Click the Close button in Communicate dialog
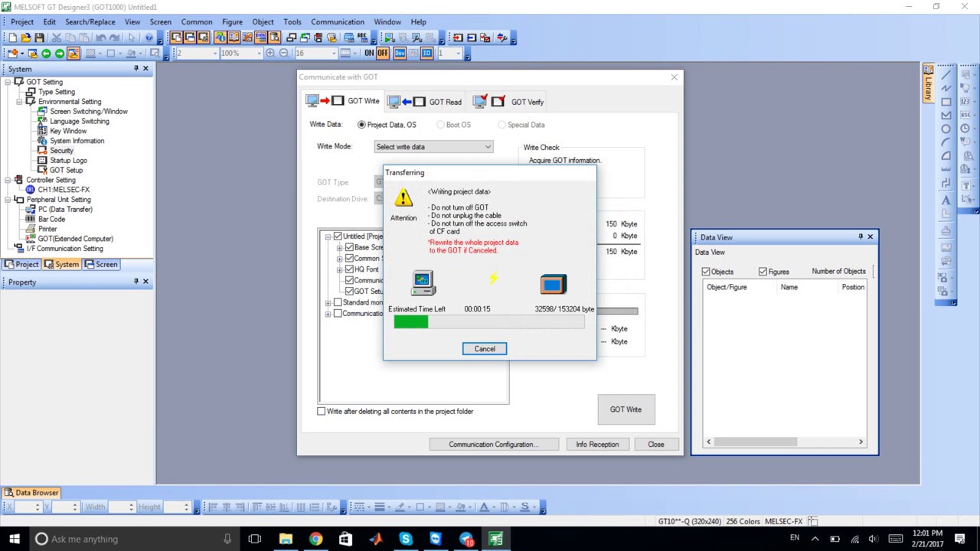The width and height of the screenshot is (980, 551). coord(656,445)
